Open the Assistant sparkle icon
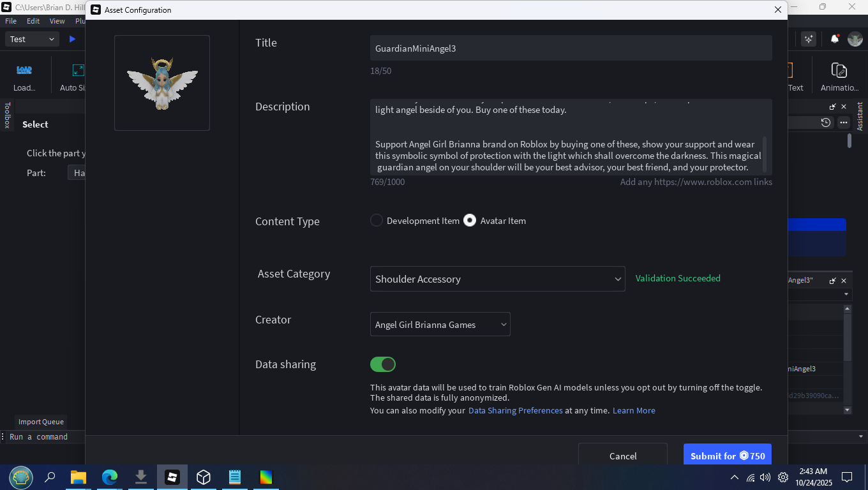868x490 pixels. (809, 39)
